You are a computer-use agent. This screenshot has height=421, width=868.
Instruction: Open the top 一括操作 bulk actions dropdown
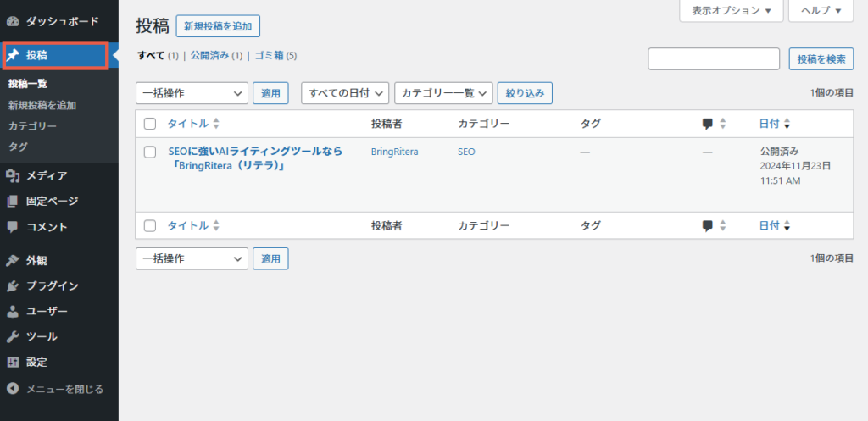[x=192, y=93]
